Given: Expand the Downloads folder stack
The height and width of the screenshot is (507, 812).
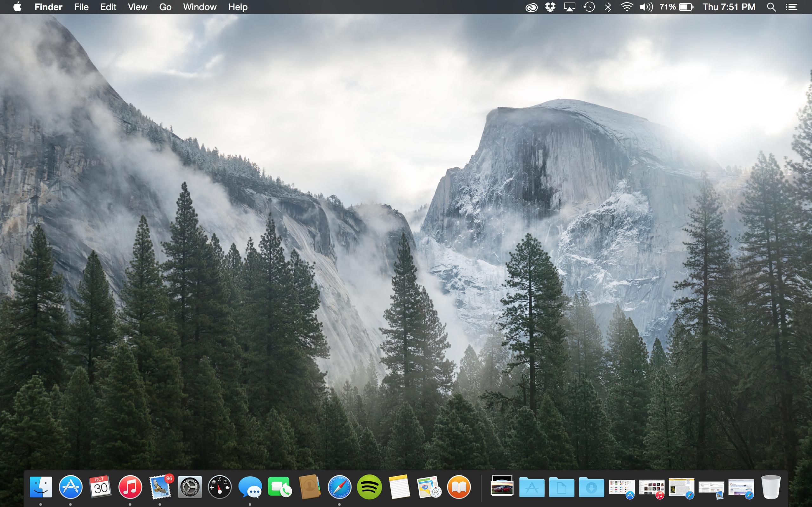Looking at the screenshot, I should tap(592, 487).
